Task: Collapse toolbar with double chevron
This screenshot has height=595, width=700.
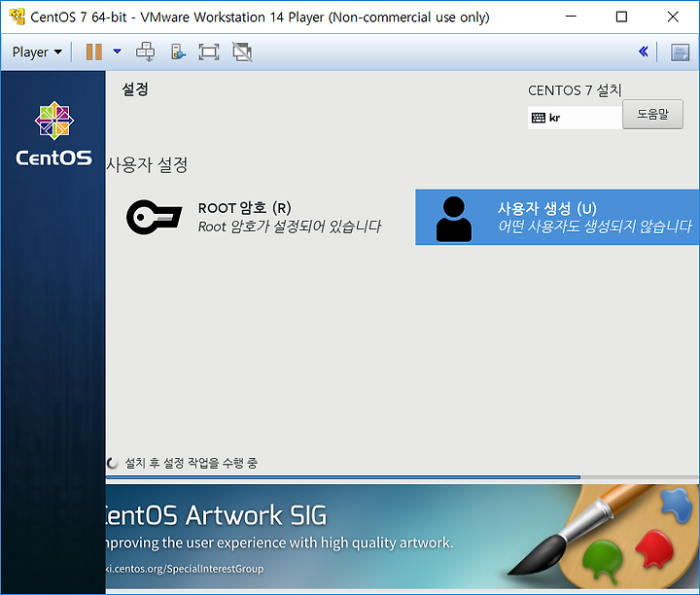Action: click(x=644, y=52)
